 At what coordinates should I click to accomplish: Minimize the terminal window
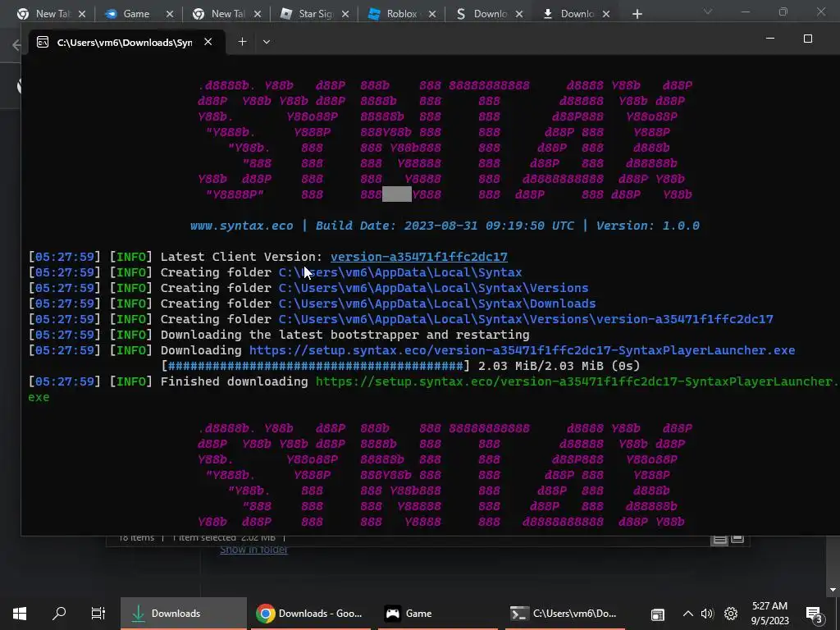click(770, 39)
